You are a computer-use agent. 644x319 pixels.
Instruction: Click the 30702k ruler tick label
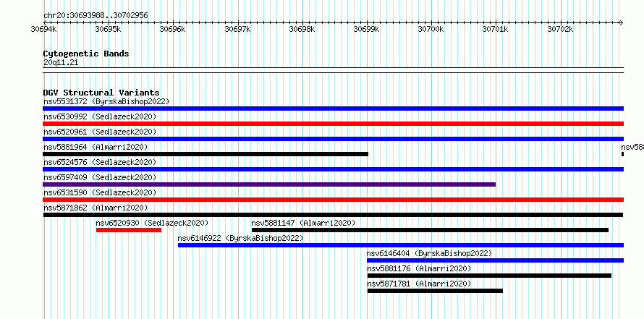click(560, 29)
